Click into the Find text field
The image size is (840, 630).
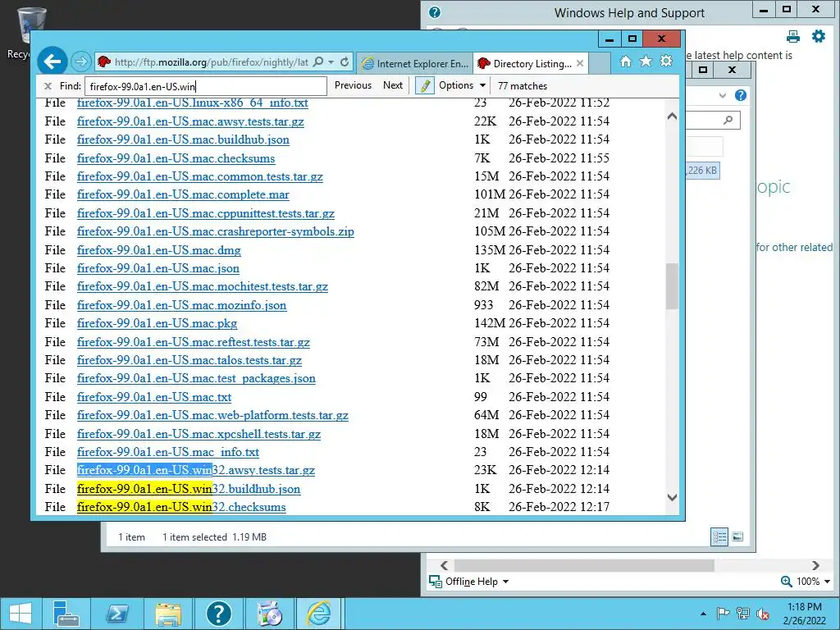206,86
